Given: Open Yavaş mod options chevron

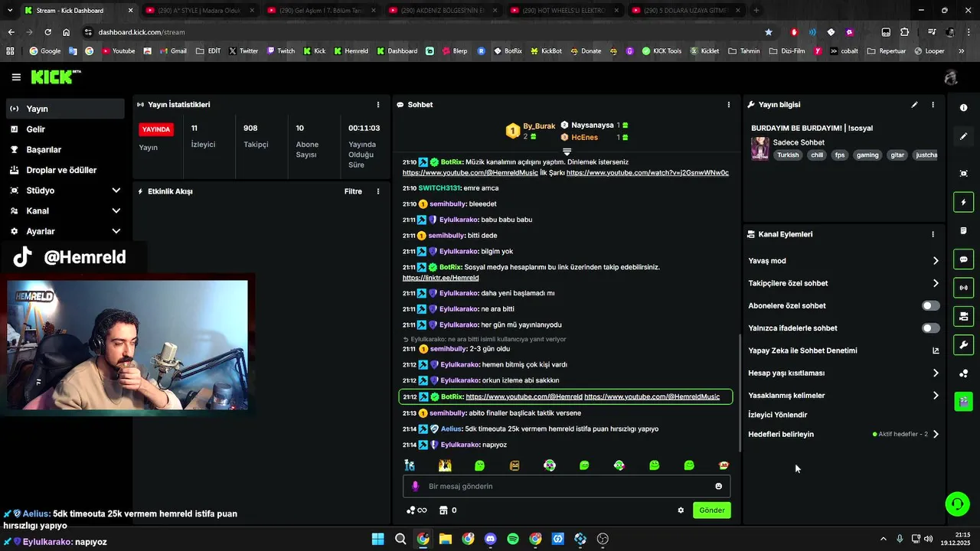Looking at the screenshot, I should coord(936,261).
